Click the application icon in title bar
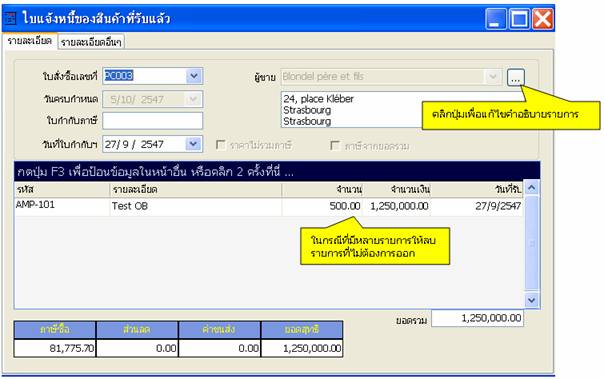The image size is (604, 379). 10,18
